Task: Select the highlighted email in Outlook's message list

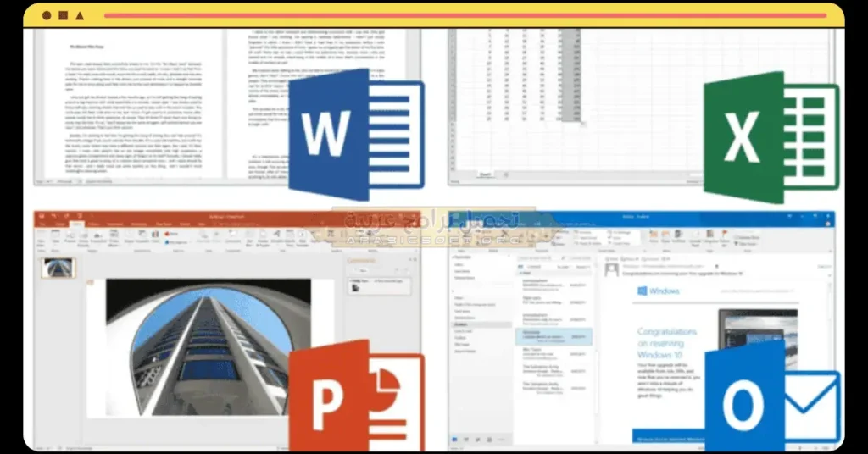Action: [553, 336]
